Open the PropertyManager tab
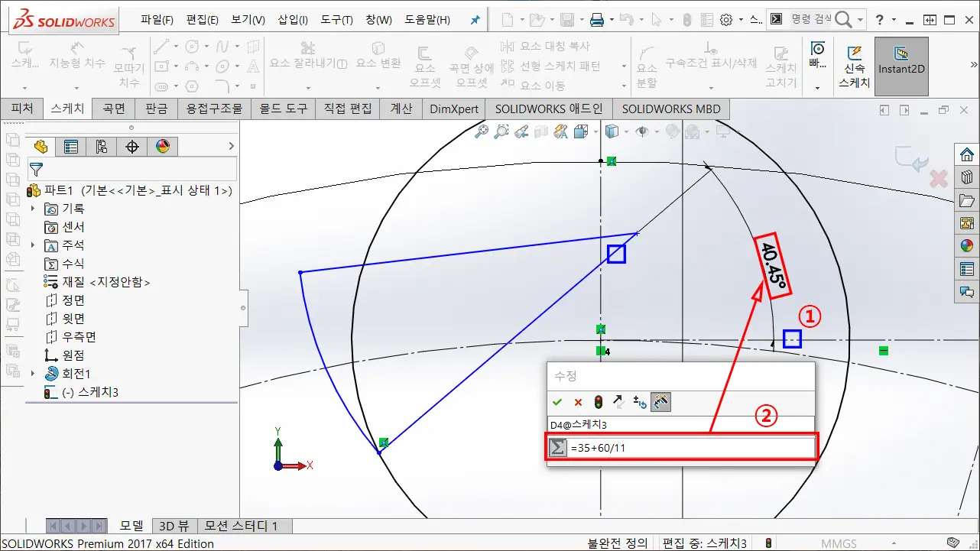This screenshot has width=980, height=551. coord(71,146)
